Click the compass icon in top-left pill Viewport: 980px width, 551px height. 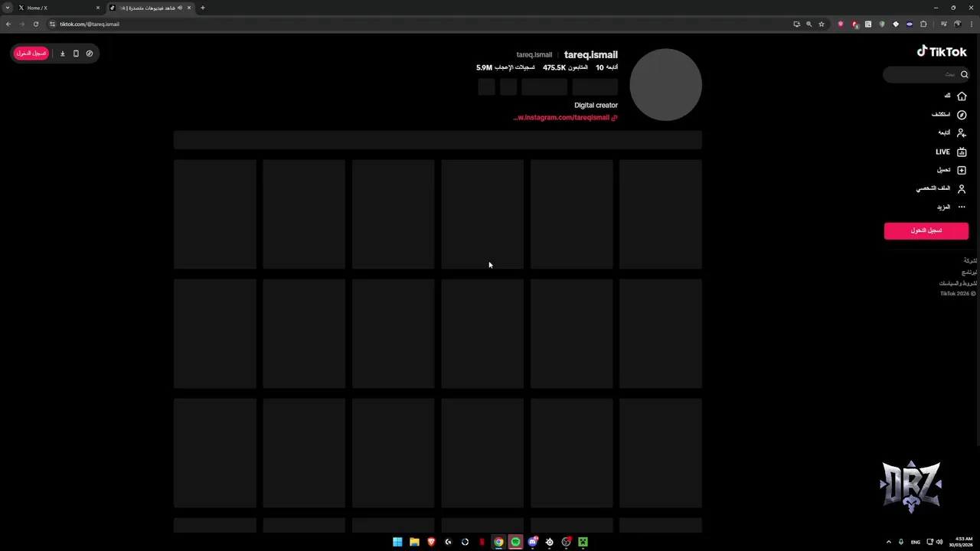point(90,54)
